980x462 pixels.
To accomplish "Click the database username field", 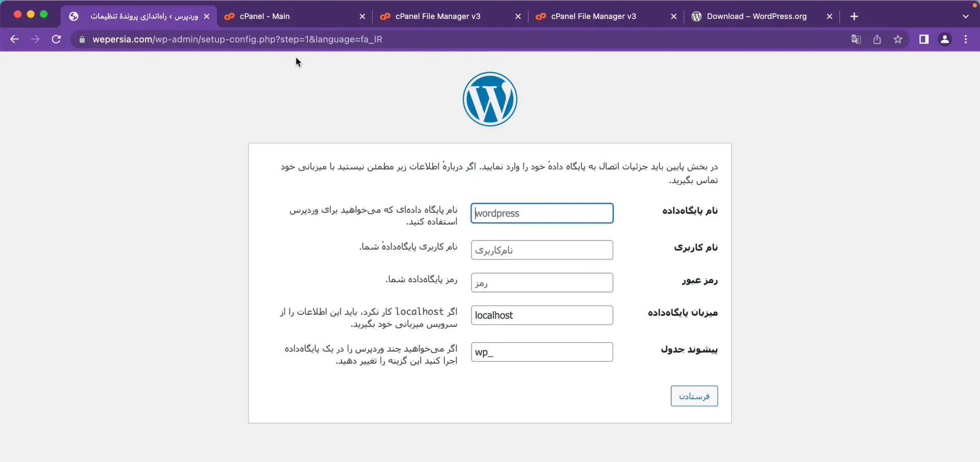I will point(542,250).
